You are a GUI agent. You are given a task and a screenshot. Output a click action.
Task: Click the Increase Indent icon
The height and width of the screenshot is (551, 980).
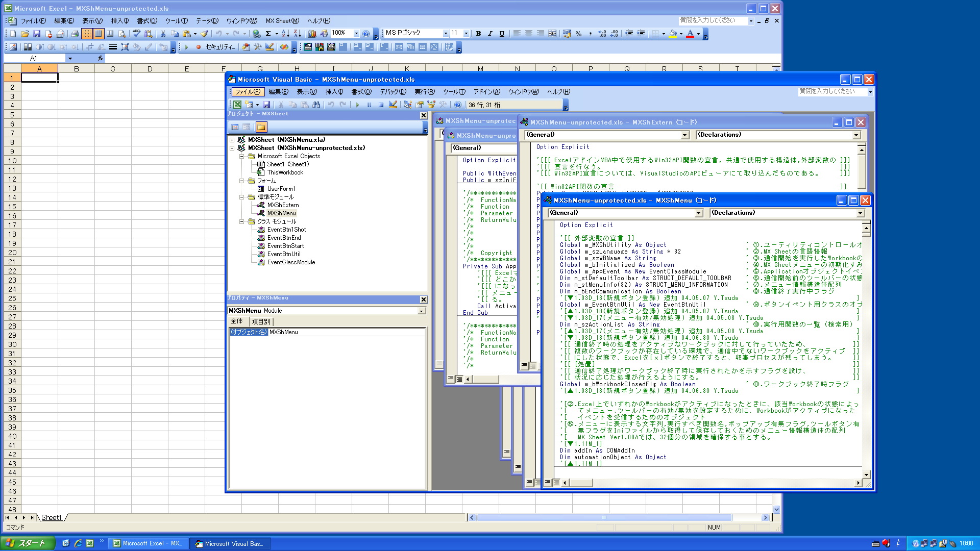tap(641, 34)
